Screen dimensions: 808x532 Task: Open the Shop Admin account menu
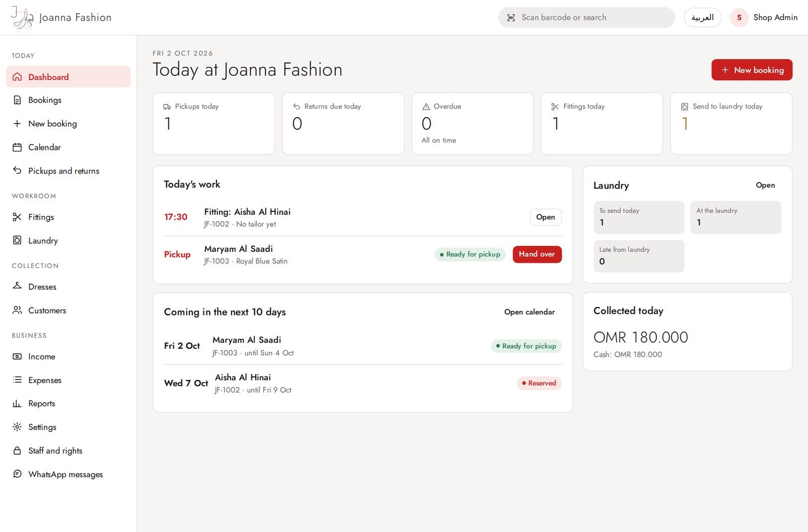(x=764, y=18)
